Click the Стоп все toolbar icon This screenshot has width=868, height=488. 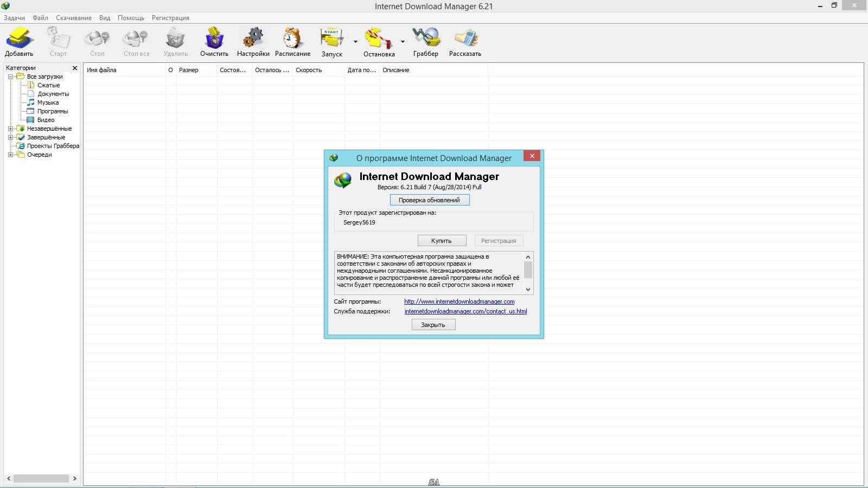pyautogui.click(x=136, y=38)
